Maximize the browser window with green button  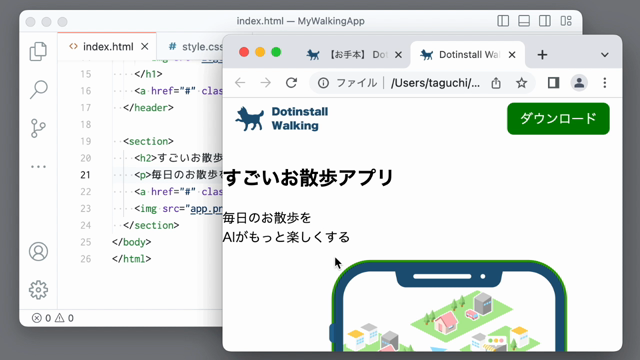click(x=276, y=52)
